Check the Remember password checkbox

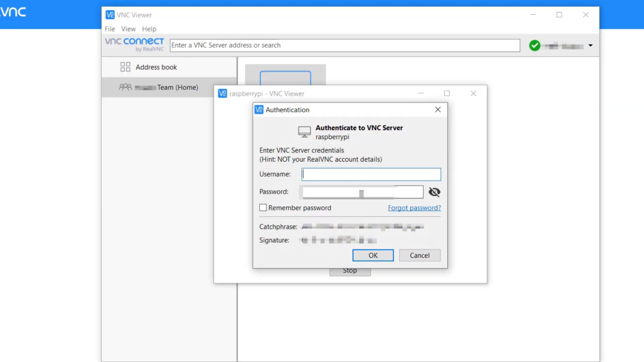click(x=263, y=207)
